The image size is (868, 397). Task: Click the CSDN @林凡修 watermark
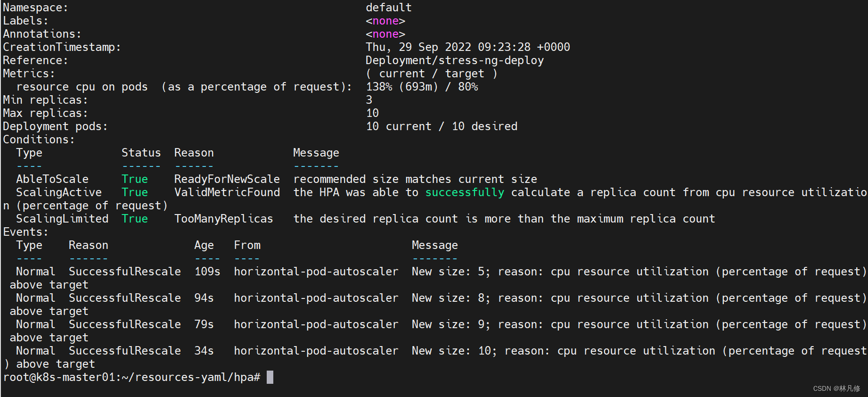coord(836,389)
